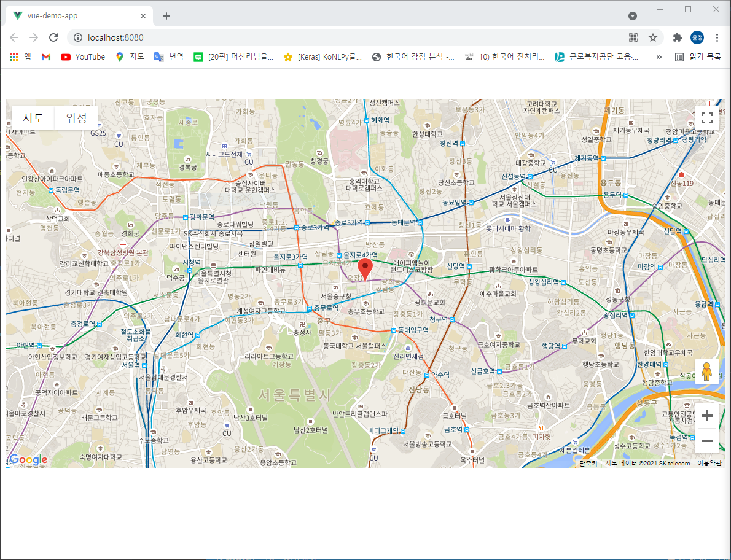731x560 pixels.
Task: Click 신당역 station label
Action: click(455, 266)
